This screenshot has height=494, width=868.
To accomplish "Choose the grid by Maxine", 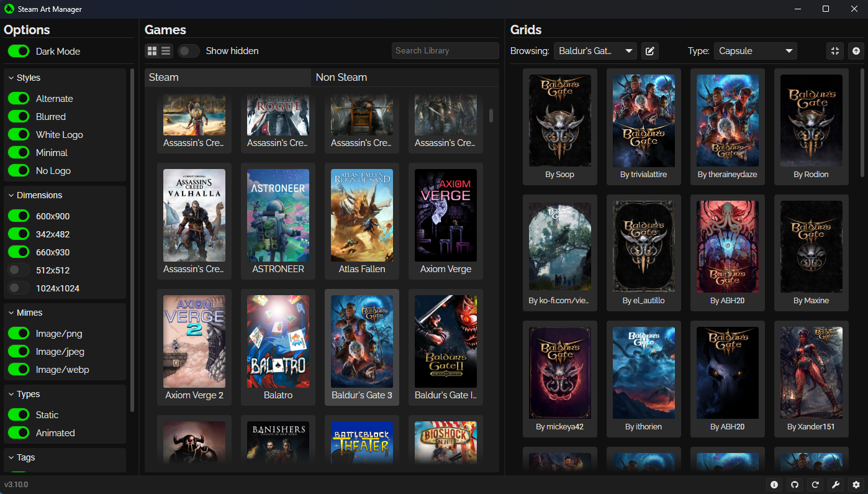I will coord(811,253).
